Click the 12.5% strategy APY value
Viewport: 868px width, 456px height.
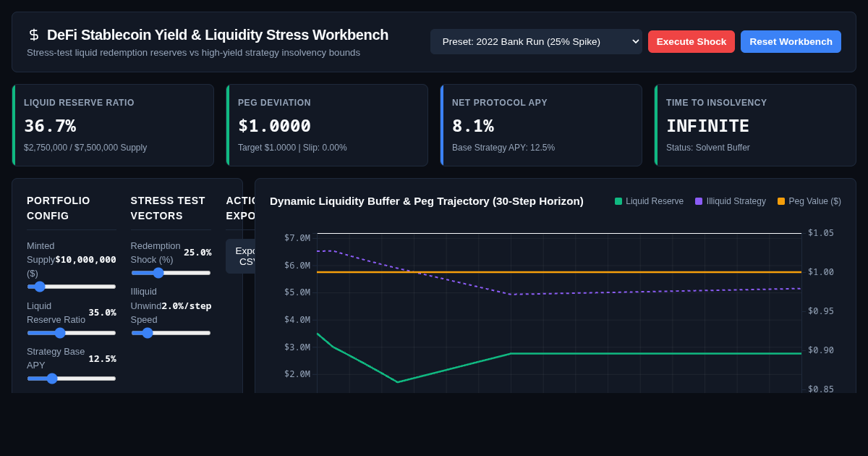[102, 358]
